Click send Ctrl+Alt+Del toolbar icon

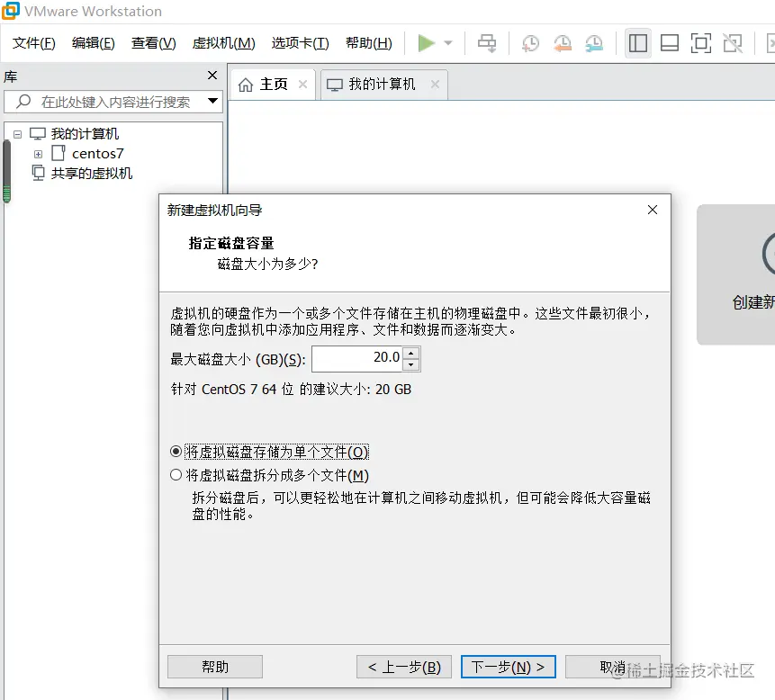click(487, 43)
